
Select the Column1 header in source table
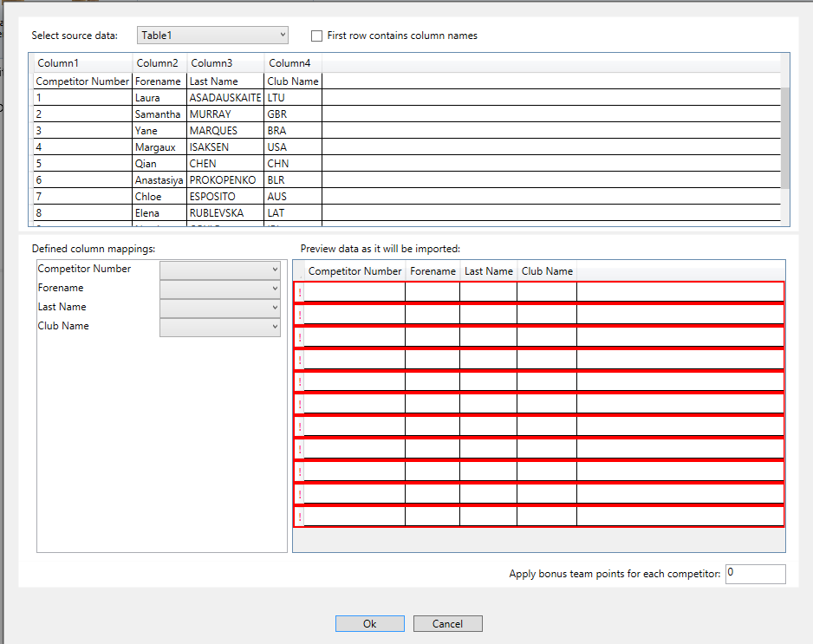(83, 63)
